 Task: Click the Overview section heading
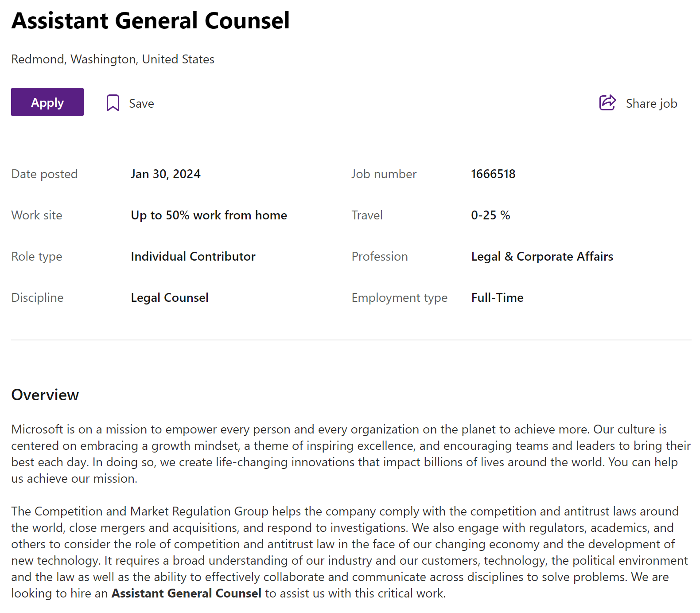(45, 395)
